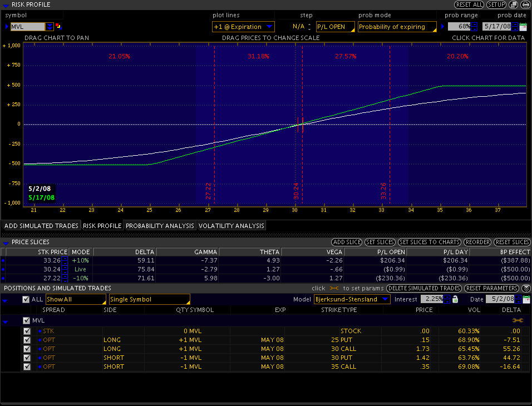Switch to ADD SIMULATED TRADES tab
Screen dimensions: 532x406
click(x=41, y=226)
